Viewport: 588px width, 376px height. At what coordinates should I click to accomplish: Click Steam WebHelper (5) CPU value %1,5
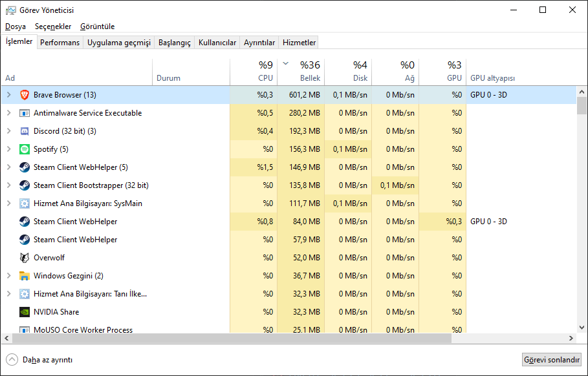point(265,167)
